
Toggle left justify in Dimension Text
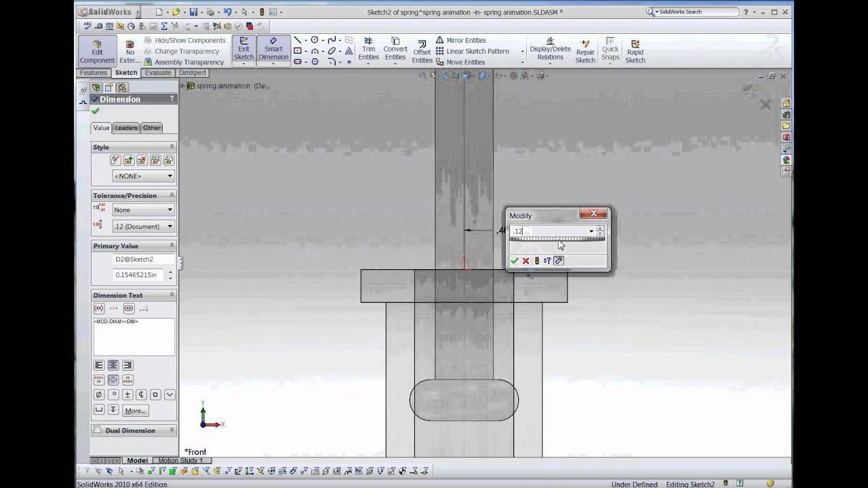99,365
